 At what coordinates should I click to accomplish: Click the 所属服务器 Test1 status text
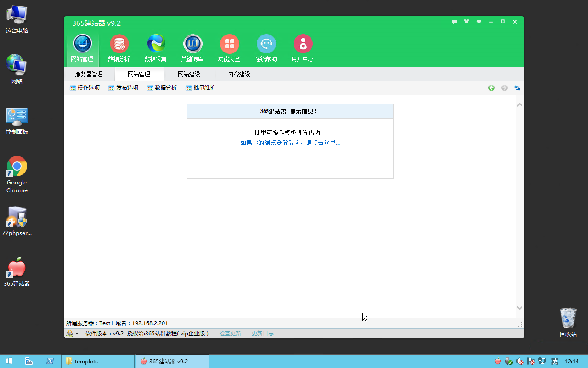click(x=117, y=323)
